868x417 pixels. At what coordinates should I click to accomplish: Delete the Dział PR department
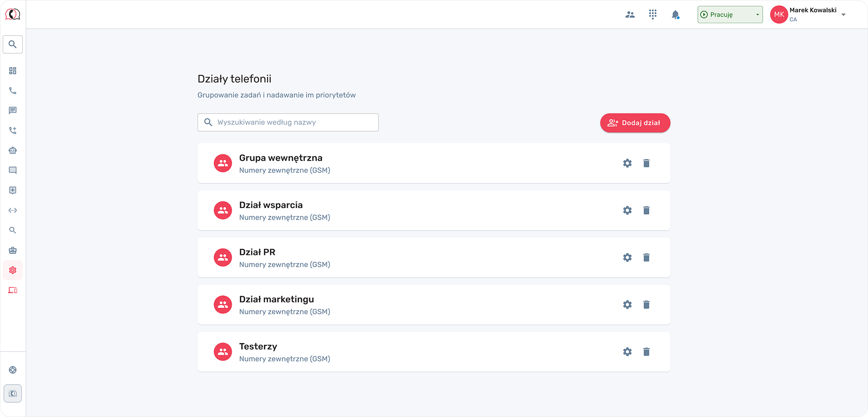646,257
